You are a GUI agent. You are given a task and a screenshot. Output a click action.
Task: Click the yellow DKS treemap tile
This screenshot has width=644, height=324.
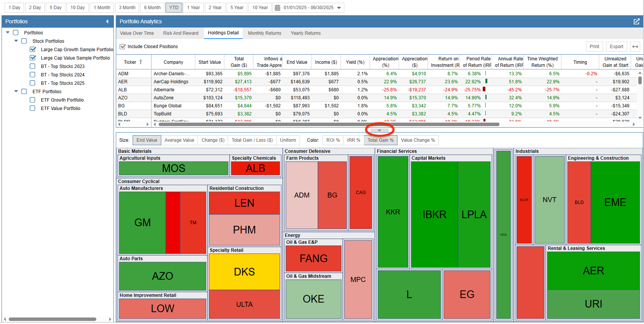(245, 272)
